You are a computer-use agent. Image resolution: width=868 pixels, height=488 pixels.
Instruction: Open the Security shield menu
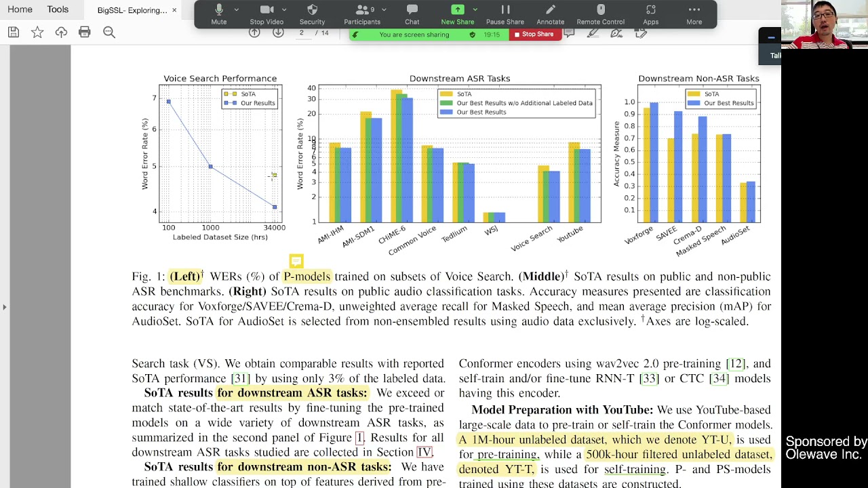[x=312, y=14]
